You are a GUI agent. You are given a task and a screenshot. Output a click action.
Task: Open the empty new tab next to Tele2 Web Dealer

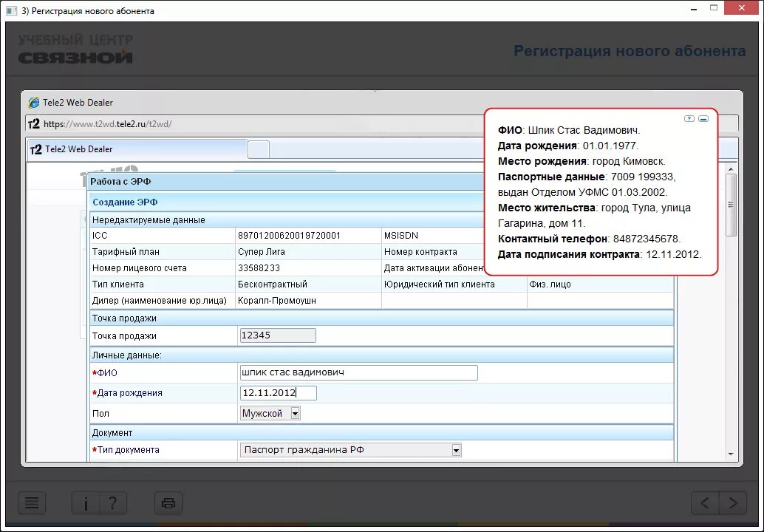tap(259, 149)
